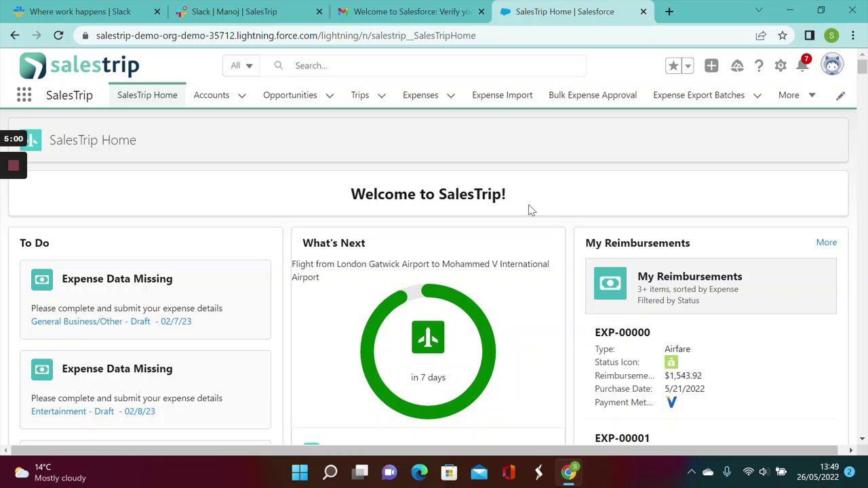Open Microsoft Store from taskbar

pos(450,472)
